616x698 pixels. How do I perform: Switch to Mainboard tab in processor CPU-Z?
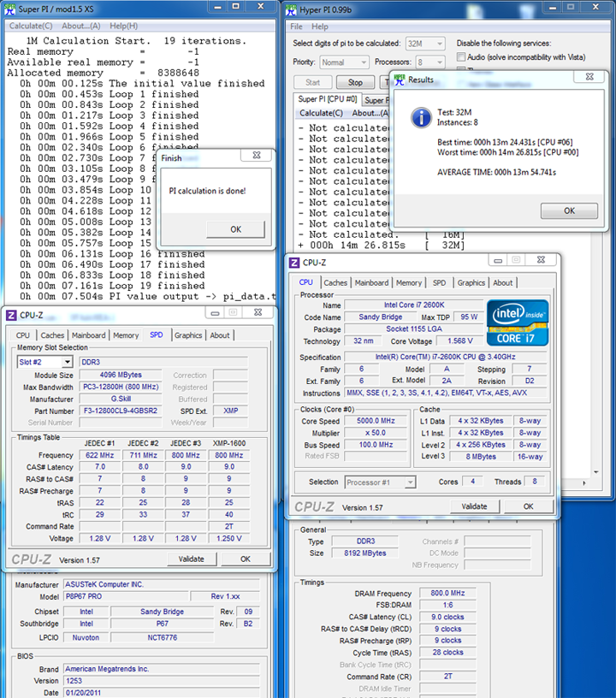coord(371,282)
